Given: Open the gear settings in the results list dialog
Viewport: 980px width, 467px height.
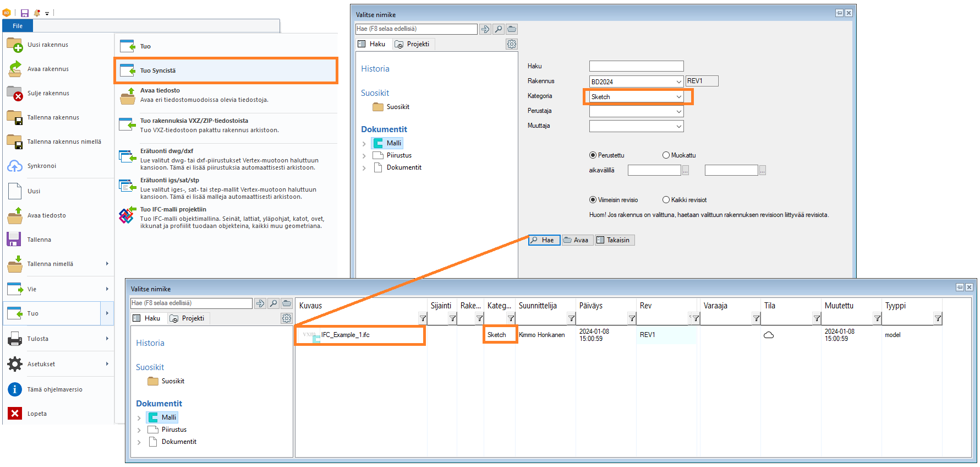Looking at the screenshot, I should (x=287, y=318).
